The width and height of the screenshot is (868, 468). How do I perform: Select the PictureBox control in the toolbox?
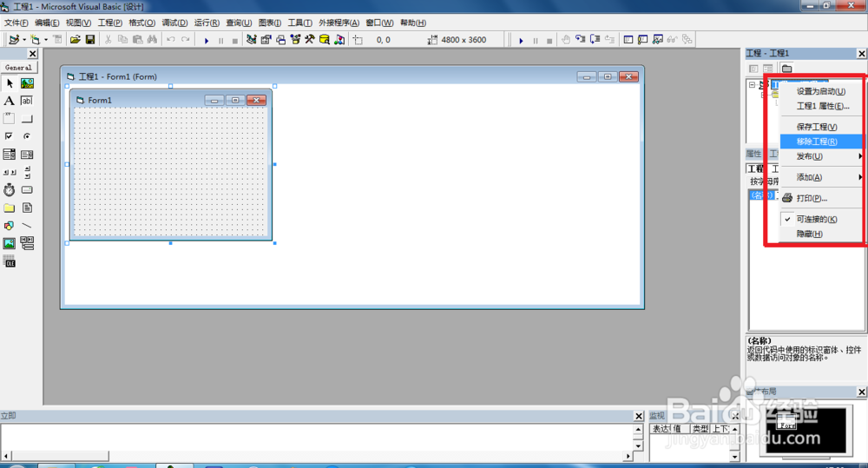click(27, 83)
